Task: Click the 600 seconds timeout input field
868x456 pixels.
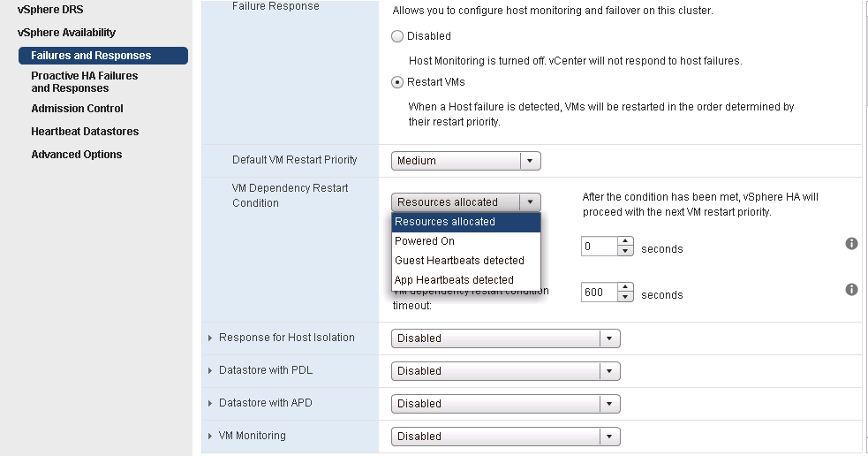Action: click(x=599, y=293)
